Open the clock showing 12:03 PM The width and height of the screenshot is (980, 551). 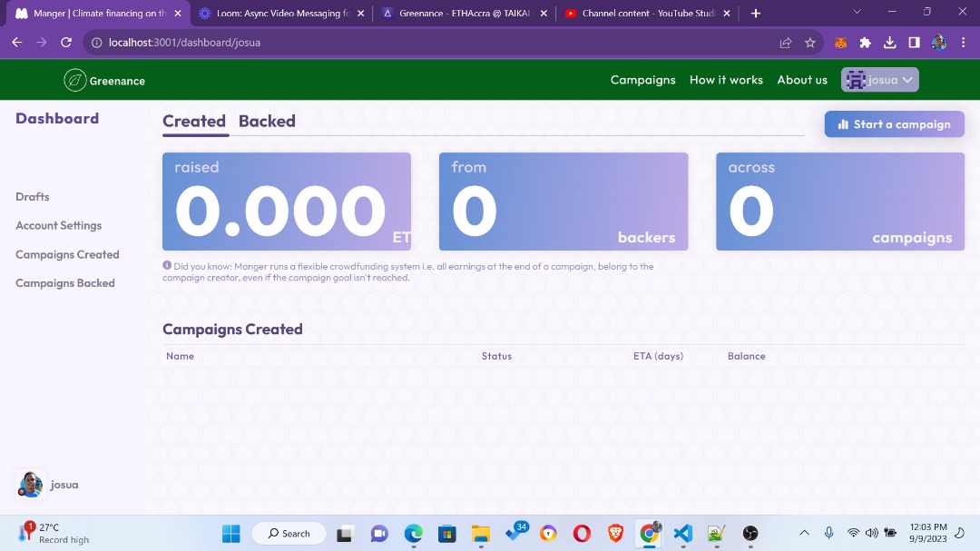click(928, 533)
